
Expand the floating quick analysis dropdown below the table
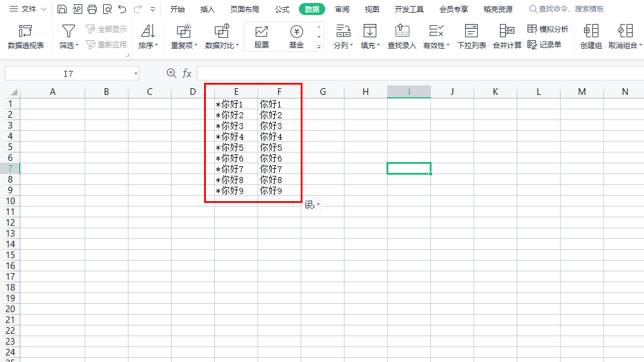point(319,204)
